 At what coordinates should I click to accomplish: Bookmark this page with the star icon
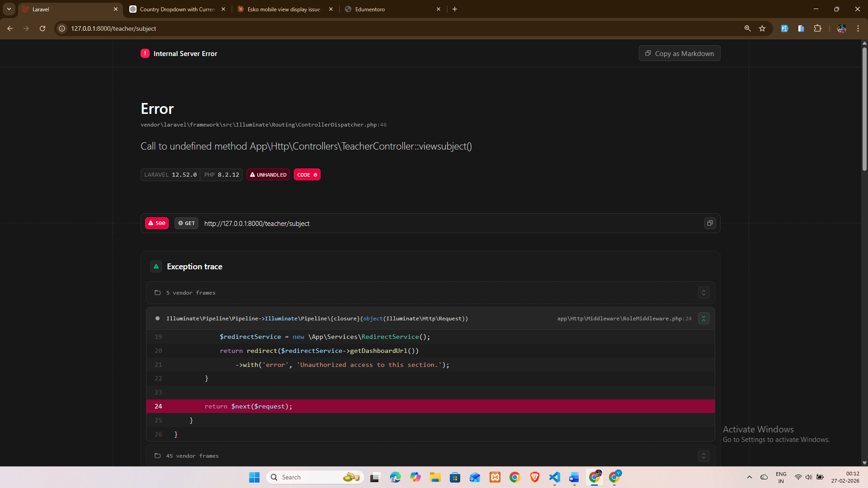[762, 28]
